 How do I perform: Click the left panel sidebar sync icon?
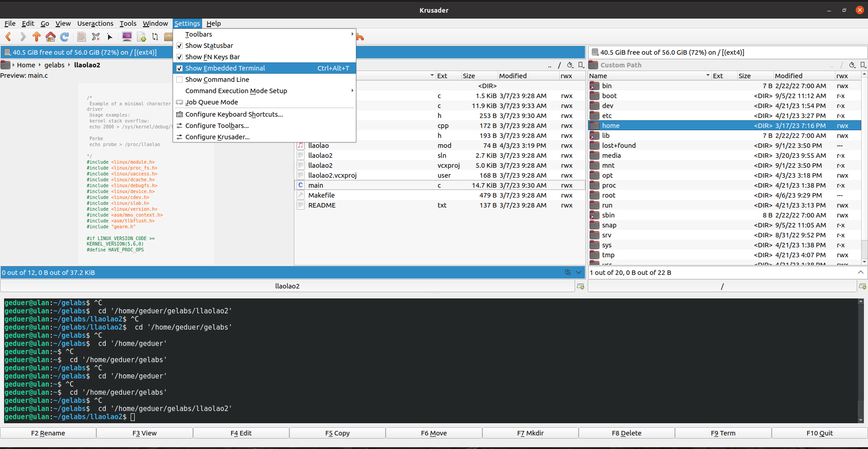tap(567, 272)
